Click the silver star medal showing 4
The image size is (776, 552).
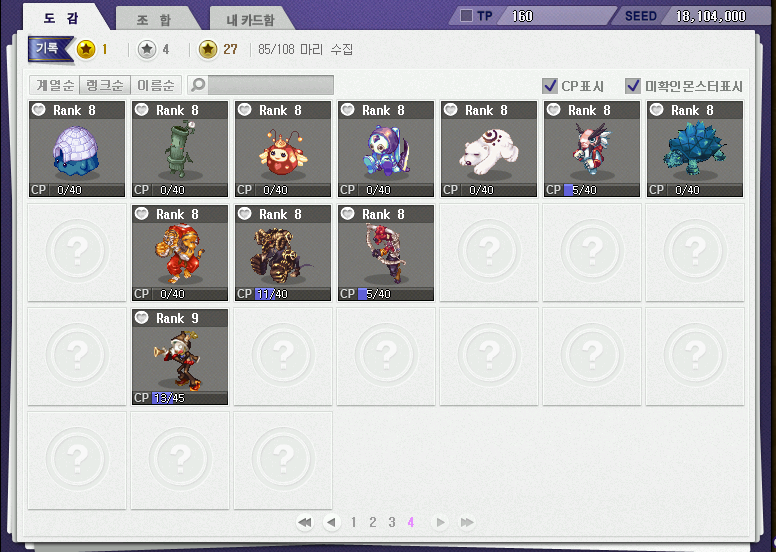147,49
